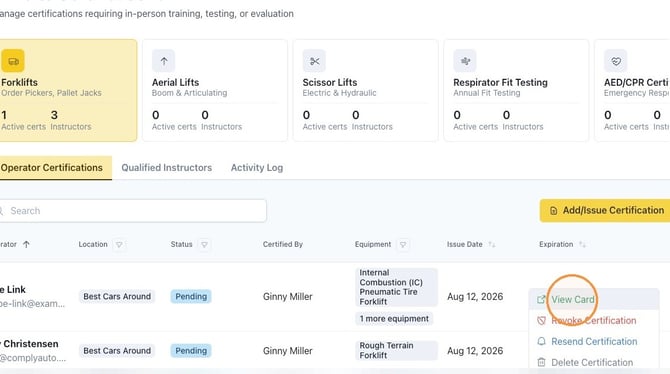Click Aug 12, 2026 in Link row
This screenshot has height=374, width=670.
475,297
